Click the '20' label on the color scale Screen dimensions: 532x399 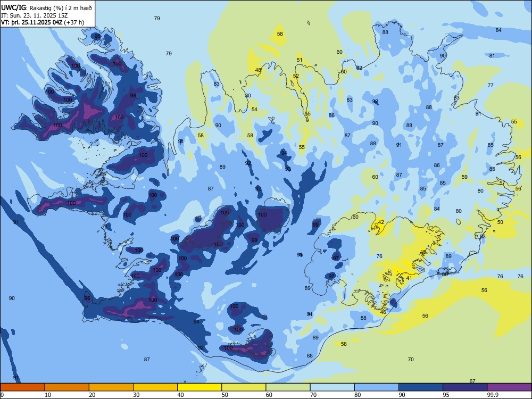[x=92, y=395]
